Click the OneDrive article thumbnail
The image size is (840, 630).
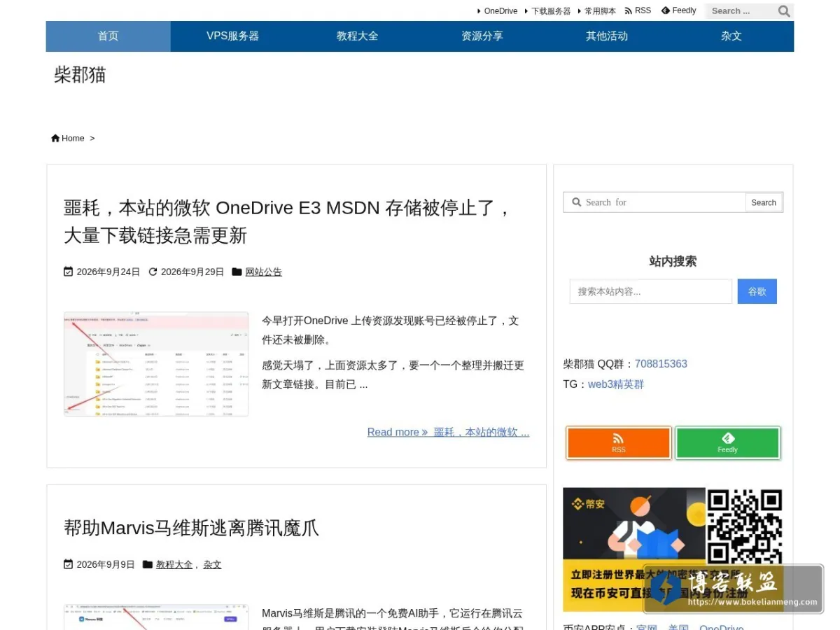coord(156,364)
